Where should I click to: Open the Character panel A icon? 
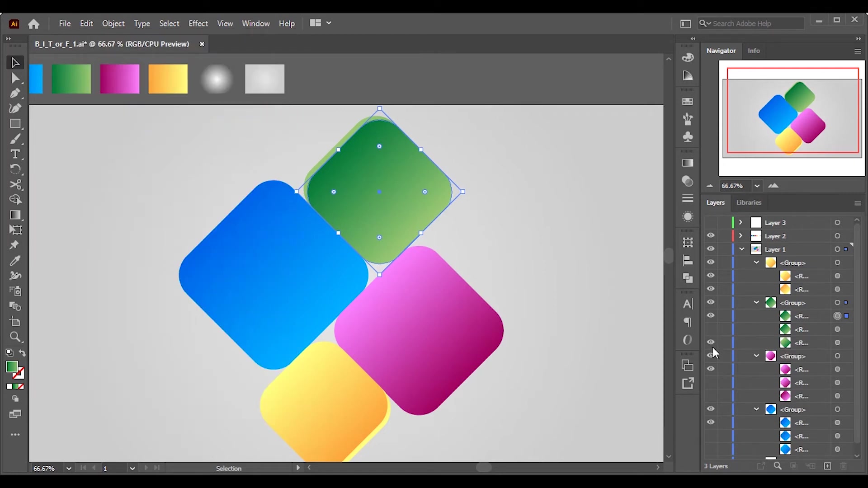tap(688, 304)
